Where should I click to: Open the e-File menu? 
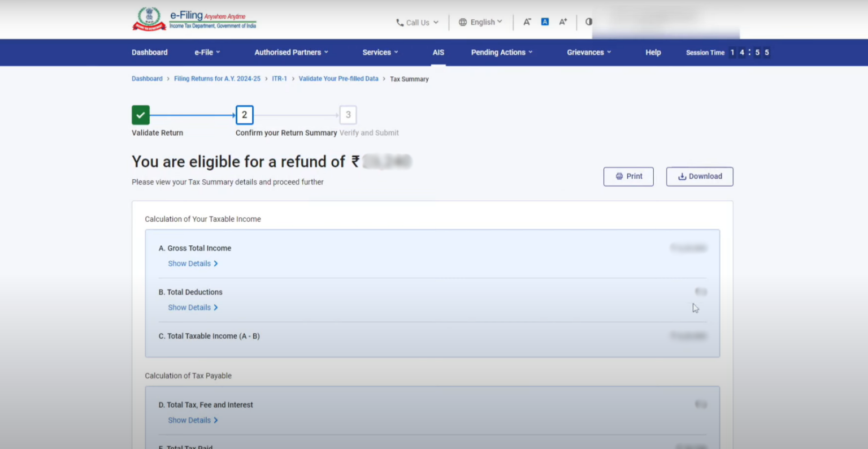pyautogui.click(x=206, y=52)
